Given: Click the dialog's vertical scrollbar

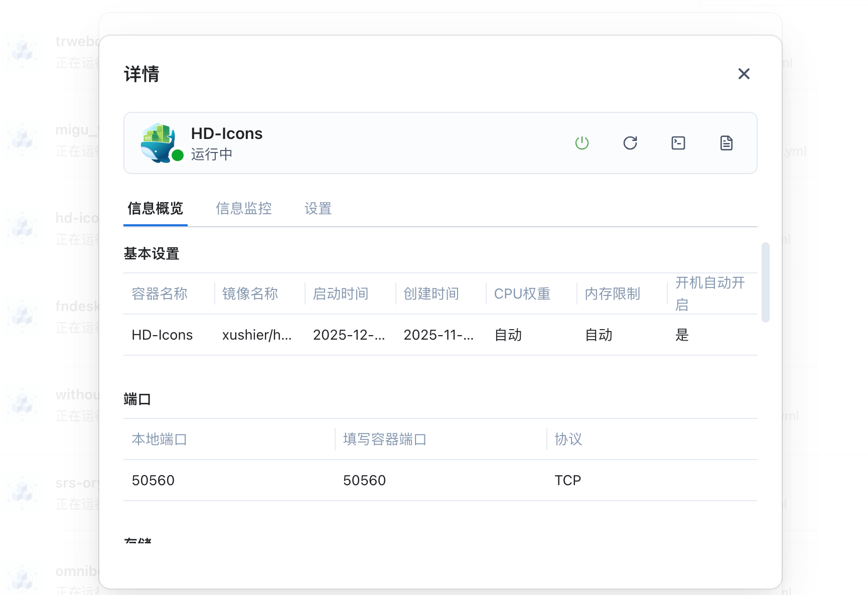Looking at the screenshot, I should [765, 282].
